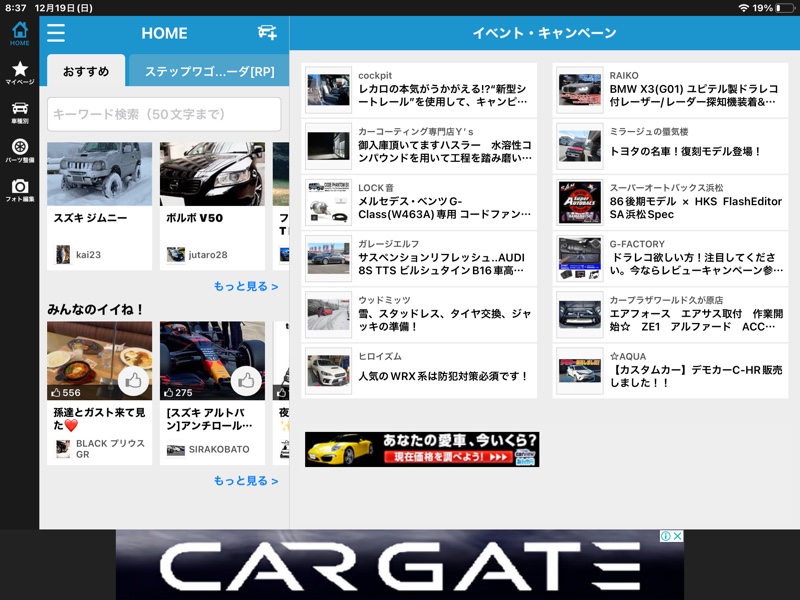The width and height of the screenshot is (800, 600).
Task: Open カープラザワールド article thumbnail image
Action: 580,314
